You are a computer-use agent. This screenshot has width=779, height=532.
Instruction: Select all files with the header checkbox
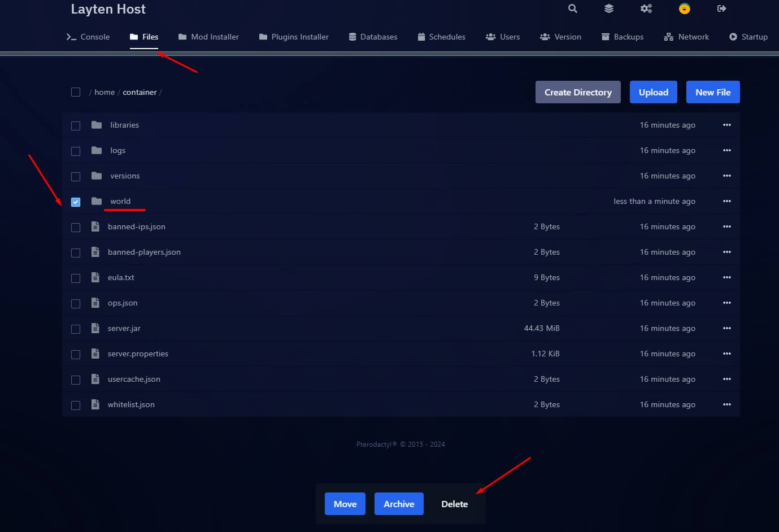76,92
